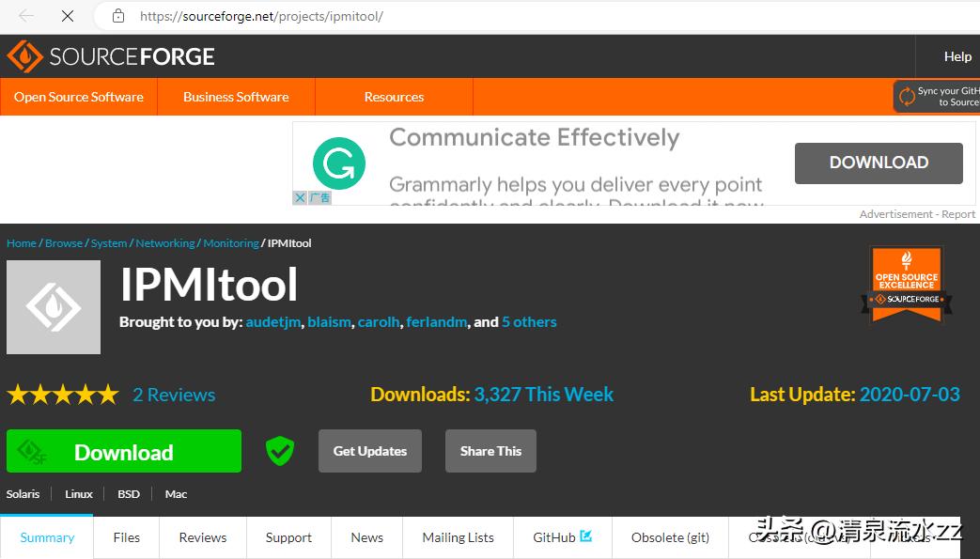980x559 pixels.
Task: Click the Grammarly logo in the ad
Action: (339, 163)
